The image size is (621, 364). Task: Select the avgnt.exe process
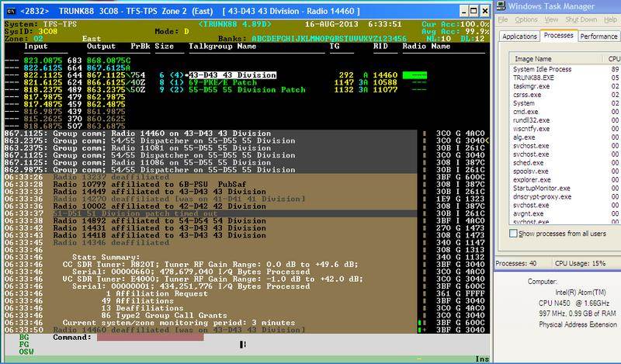pos(565,214)
